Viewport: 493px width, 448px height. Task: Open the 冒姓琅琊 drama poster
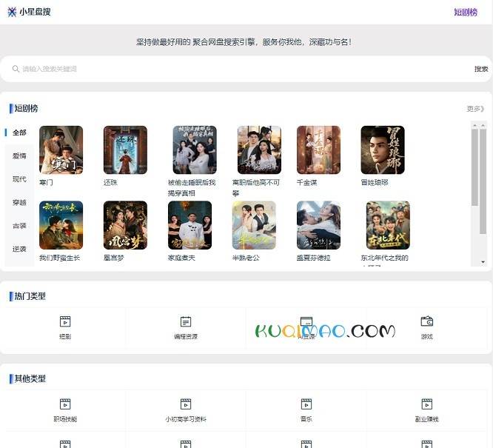point(383,150)
